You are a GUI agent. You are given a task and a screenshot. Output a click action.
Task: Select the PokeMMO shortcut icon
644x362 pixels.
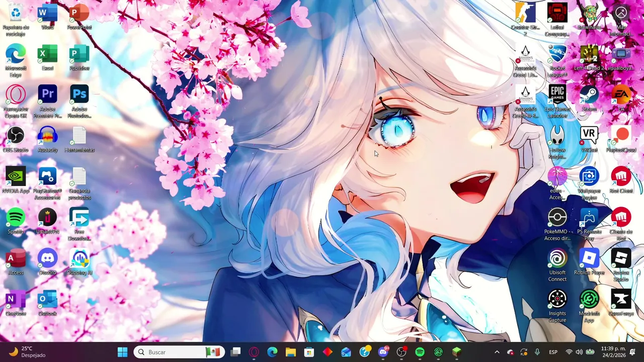(x=557, y=224)
